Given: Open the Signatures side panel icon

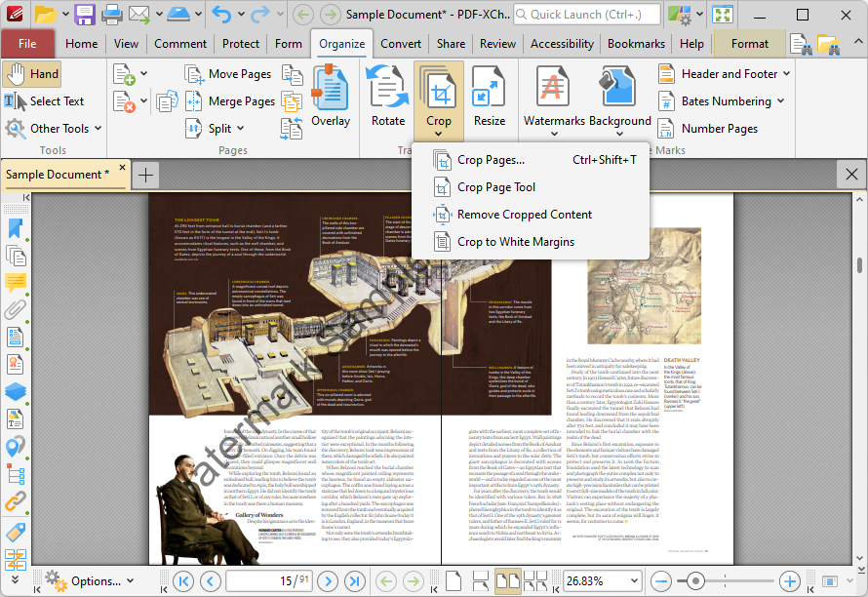Looking at the screenshot, I should (16, 364).
